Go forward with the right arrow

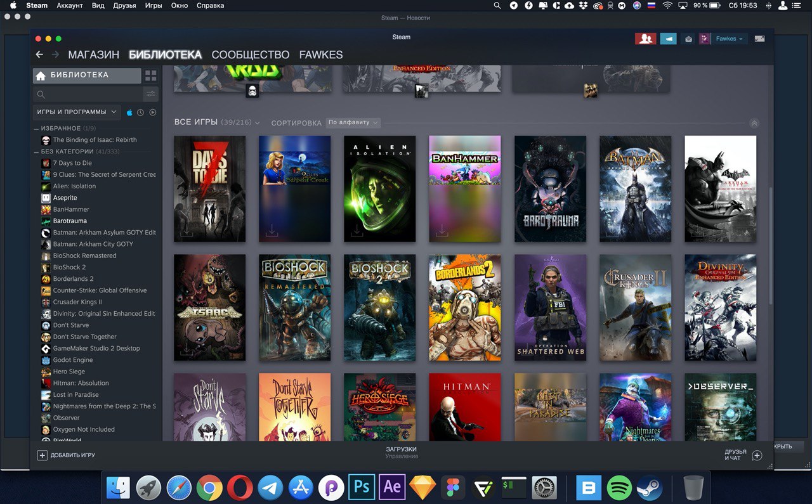coord(56,55)
